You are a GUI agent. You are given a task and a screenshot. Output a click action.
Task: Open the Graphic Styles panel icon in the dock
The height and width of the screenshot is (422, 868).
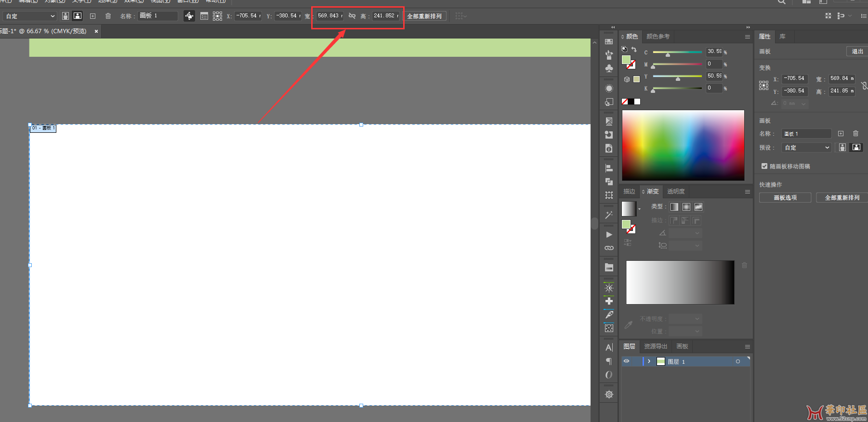[609, 102]
